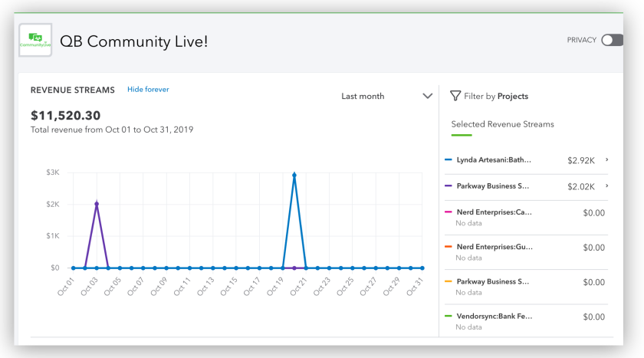
Task: Click the QB Community Live logo icon
Action: coord(35,40)
